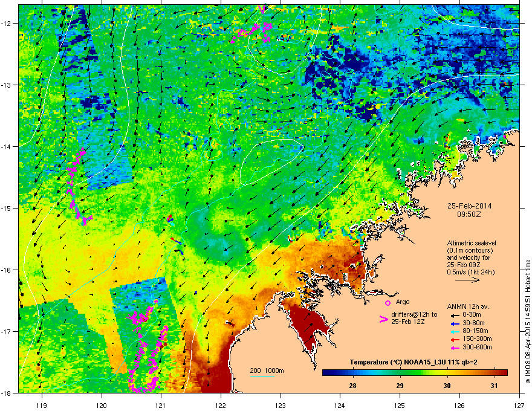
Task: Click the '09:50Z' time label
Action: pyautogui.click(x=469, y=215)
